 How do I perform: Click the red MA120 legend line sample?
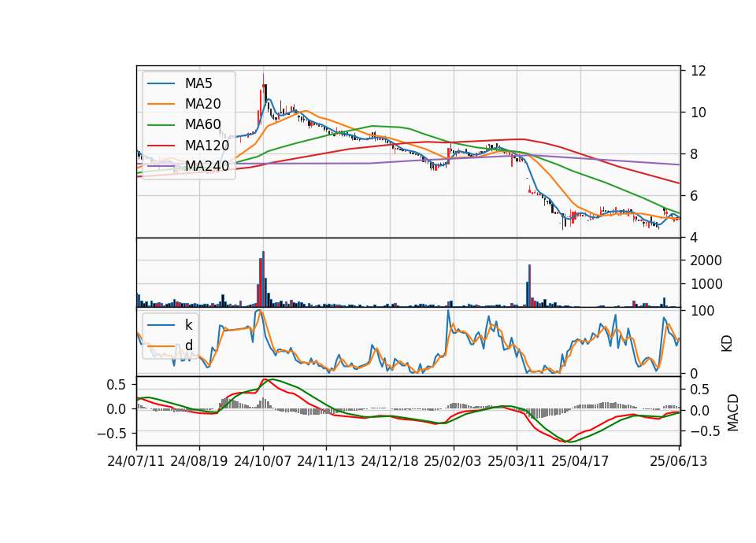161,146
